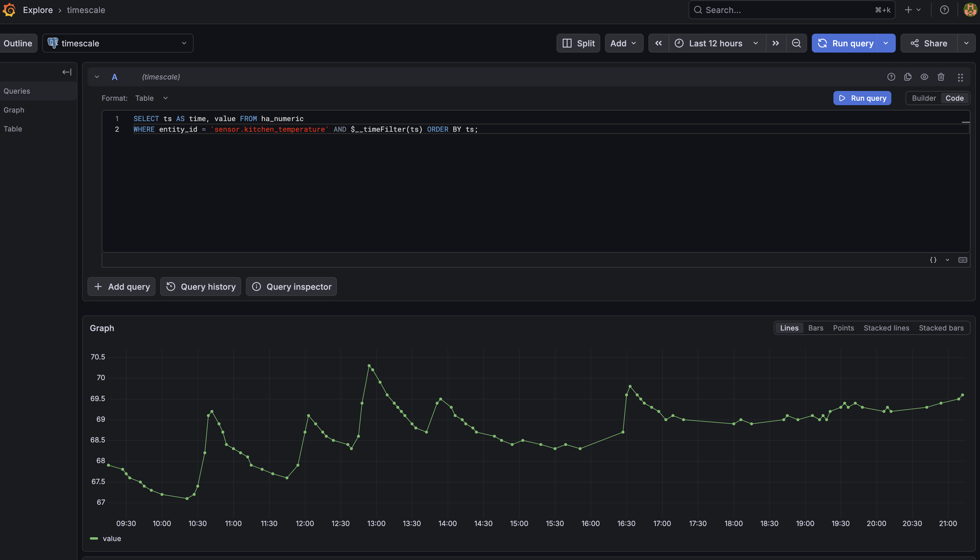Viewport: 980px width, 560px height.
Task: Jump to Table in outline sidebar
Action: pyautogui.click(x=38, y=129)
